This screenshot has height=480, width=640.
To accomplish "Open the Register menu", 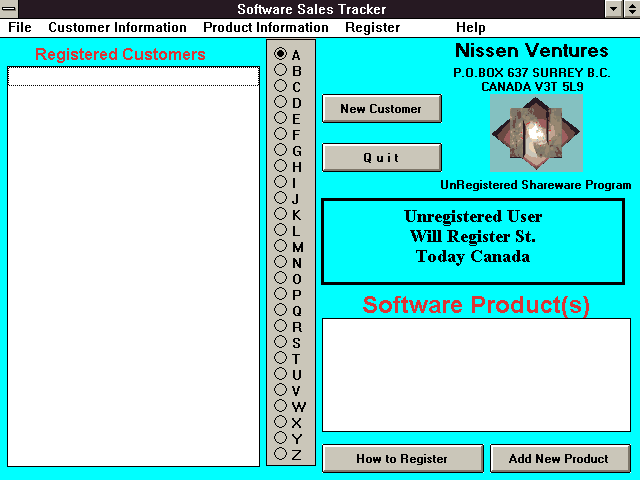I will pos(372,28).
